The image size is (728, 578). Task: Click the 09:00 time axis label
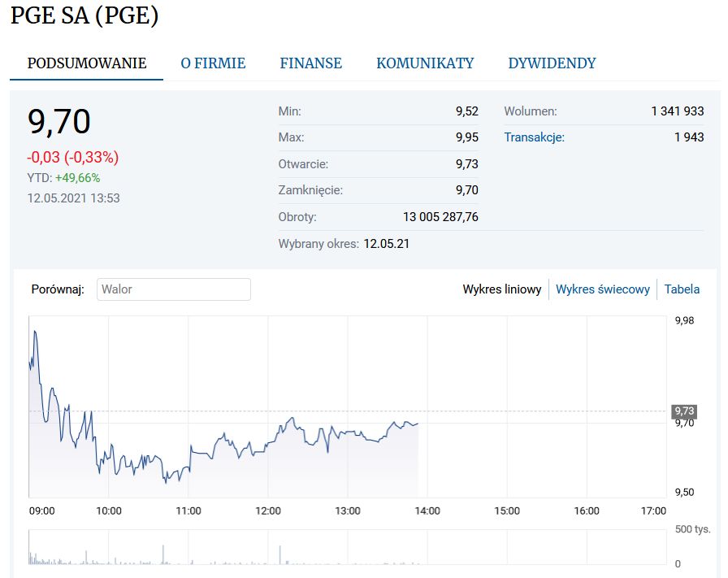point(42,511)
